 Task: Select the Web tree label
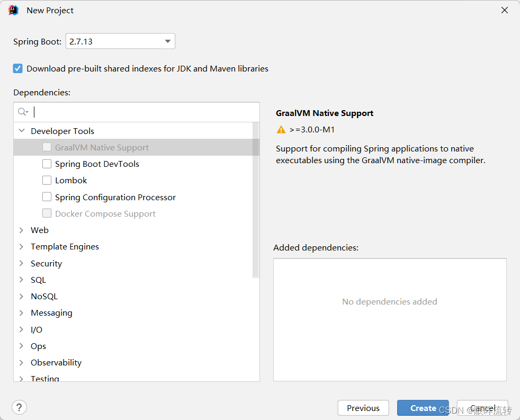click(40, 230)
